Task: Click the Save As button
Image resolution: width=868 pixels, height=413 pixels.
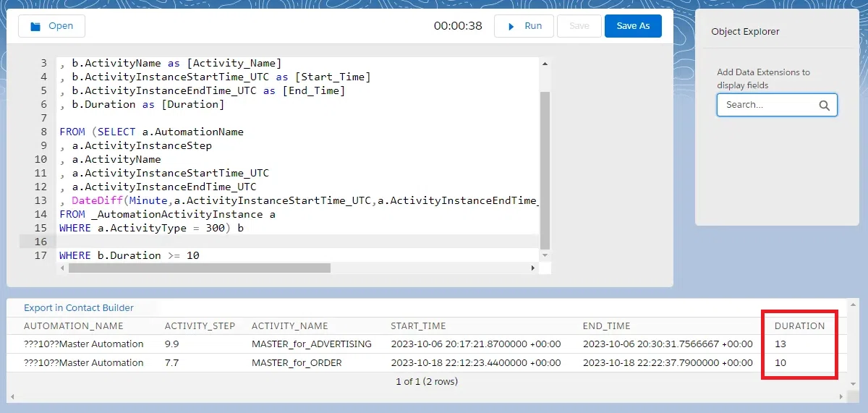Action: (x=633, y=26)
